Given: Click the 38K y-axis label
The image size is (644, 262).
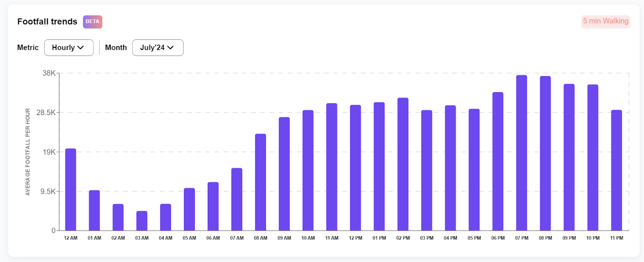Looking at the screenshot, I should (49, 73).
